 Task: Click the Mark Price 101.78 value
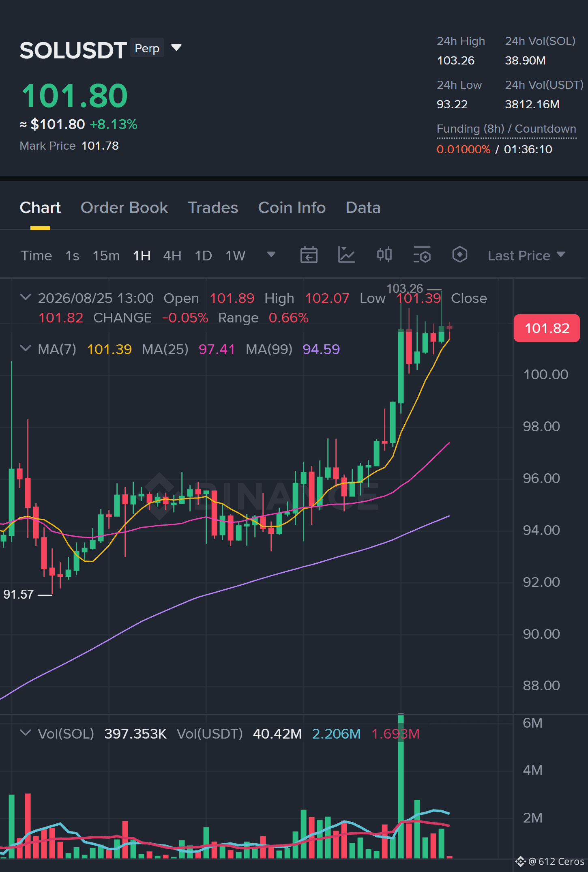click(100, 146)
